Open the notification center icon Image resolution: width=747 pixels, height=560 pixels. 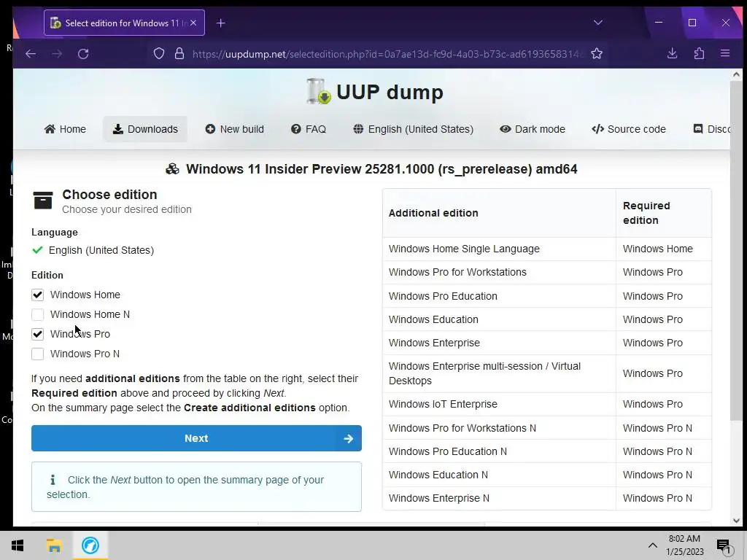click(x=724, y=546)
